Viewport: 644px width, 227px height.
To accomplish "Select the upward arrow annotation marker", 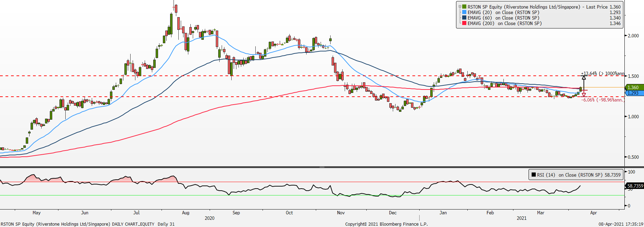I will 584,78.
